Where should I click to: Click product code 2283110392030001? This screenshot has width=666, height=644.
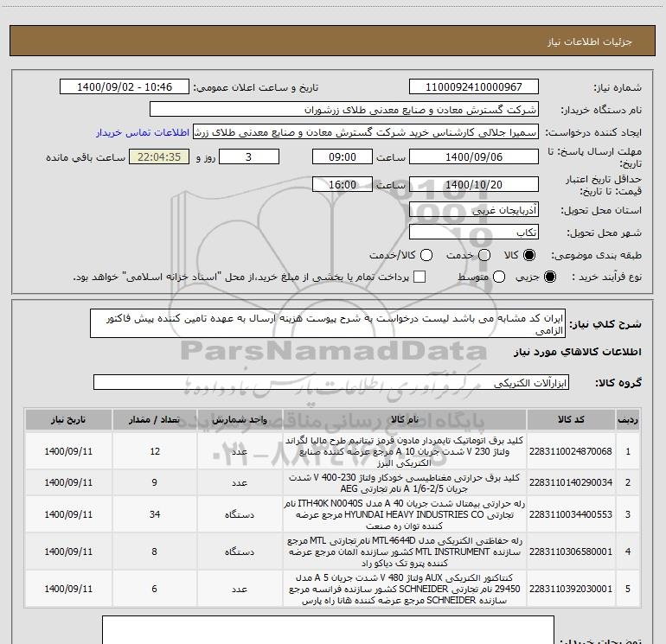(x=571, y=590)
